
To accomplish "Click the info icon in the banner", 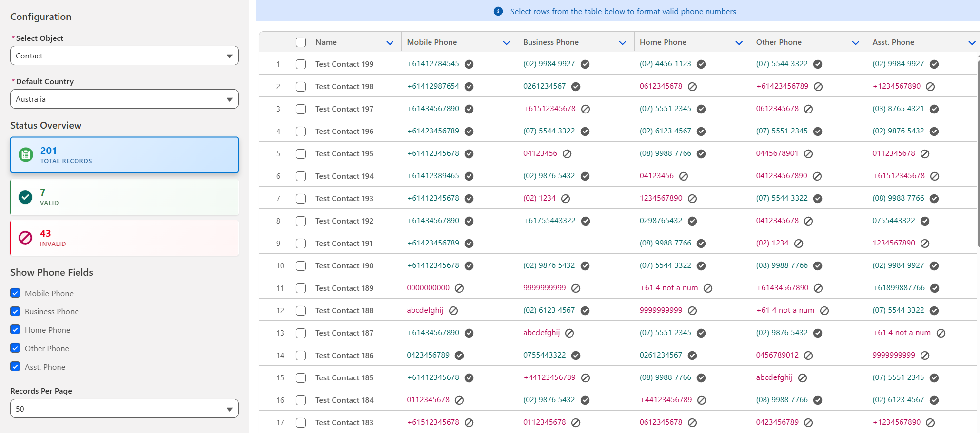I will coord(498,11).
